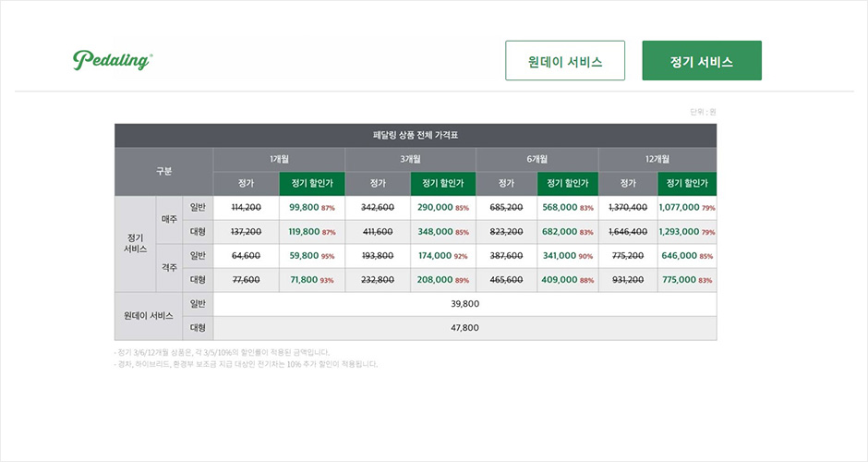Switch to the 원데이 서비스 tab button
Viewport: 868px width, 462px height.
pyautogui.click(x=565, y=61)
